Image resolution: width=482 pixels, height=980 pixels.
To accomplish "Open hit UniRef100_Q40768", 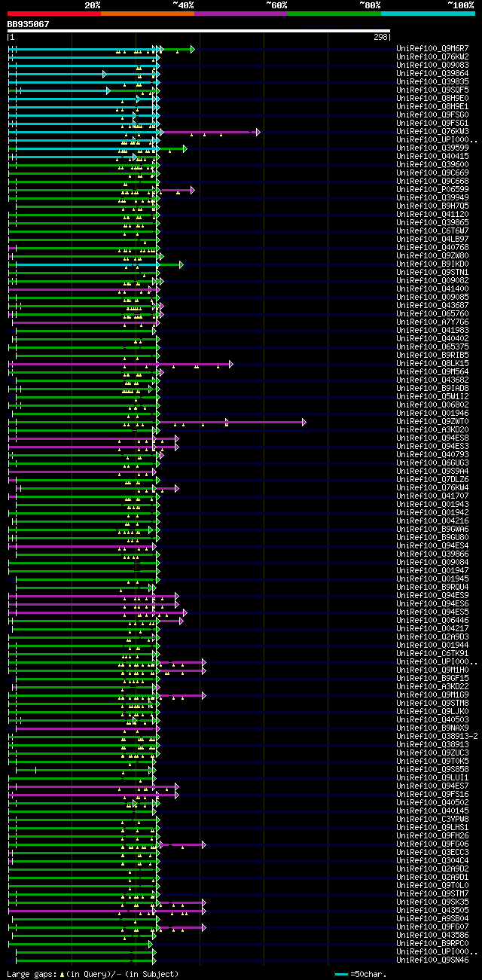I will point(432,248).
